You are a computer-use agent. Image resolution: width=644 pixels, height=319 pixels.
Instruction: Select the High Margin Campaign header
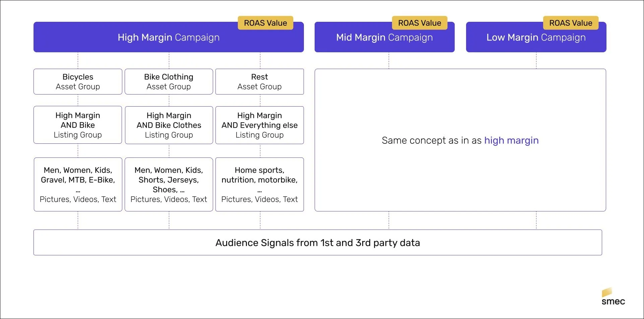[169, 37]
